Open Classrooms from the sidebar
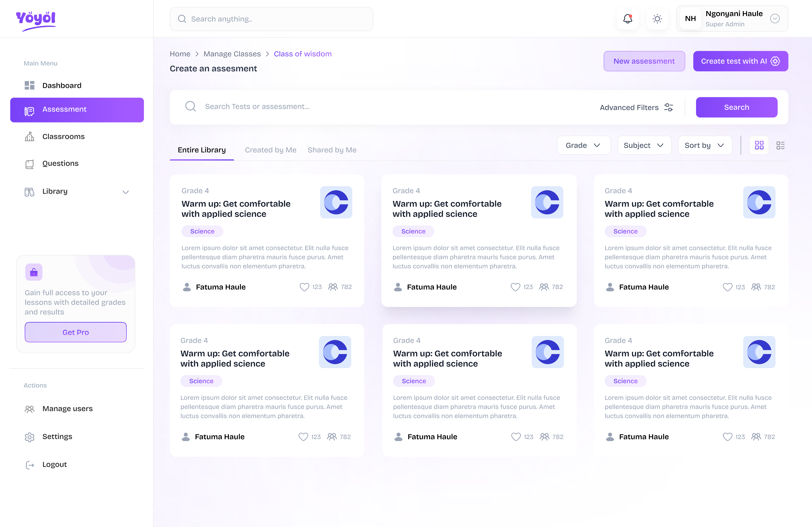The height and width of the screenshot is (527, 812). click(63, 137)
